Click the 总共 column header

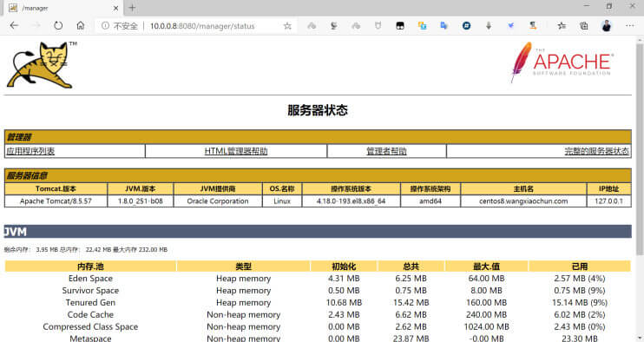pos(411,266)
